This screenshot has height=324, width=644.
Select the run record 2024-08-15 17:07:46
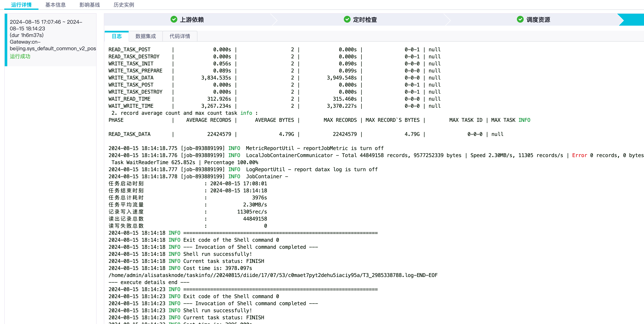51,40
